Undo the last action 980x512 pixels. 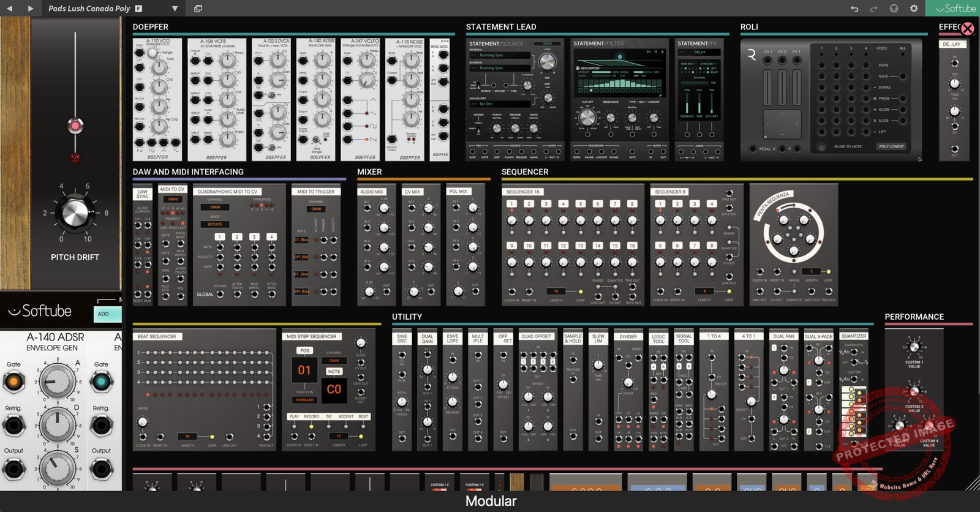coord(854,9)
